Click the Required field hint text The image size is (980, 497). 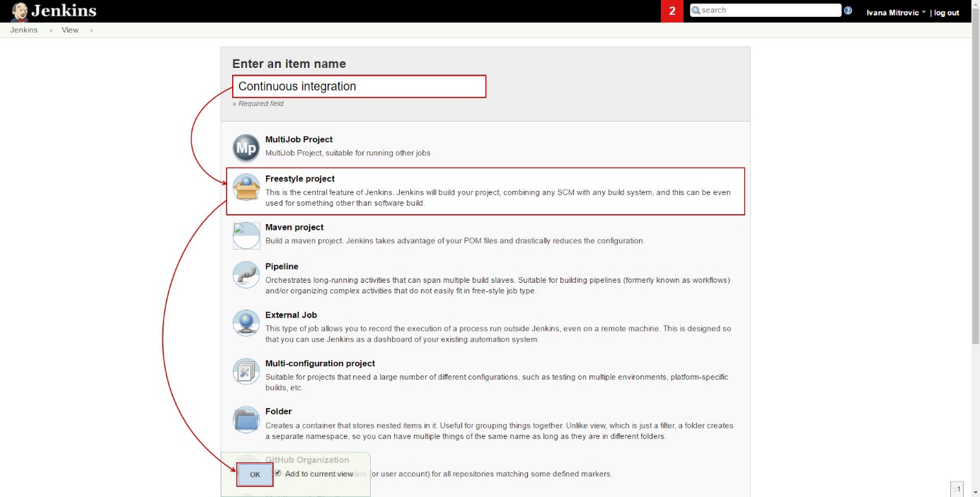[x=258, y=103]
